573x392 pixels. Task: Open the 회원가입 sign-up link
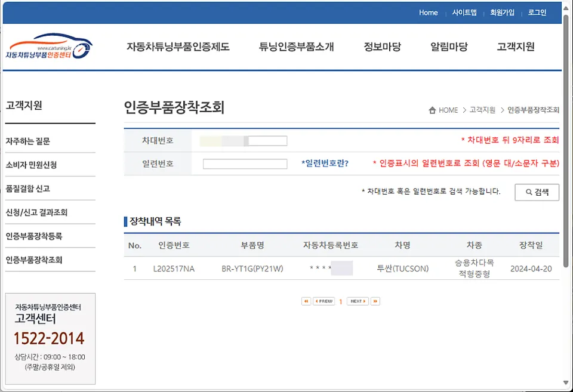click(x=502, y=13)
